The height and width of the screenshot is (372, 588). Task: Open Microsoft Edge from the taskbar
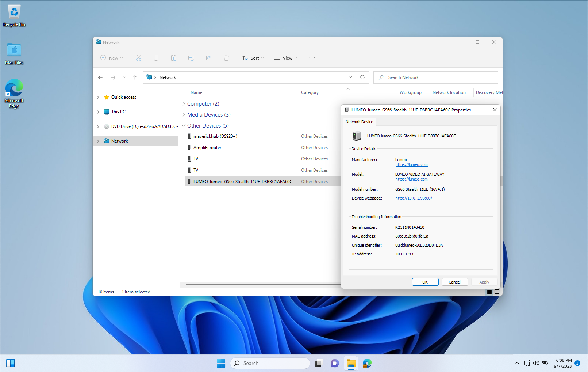coord(367,363)
